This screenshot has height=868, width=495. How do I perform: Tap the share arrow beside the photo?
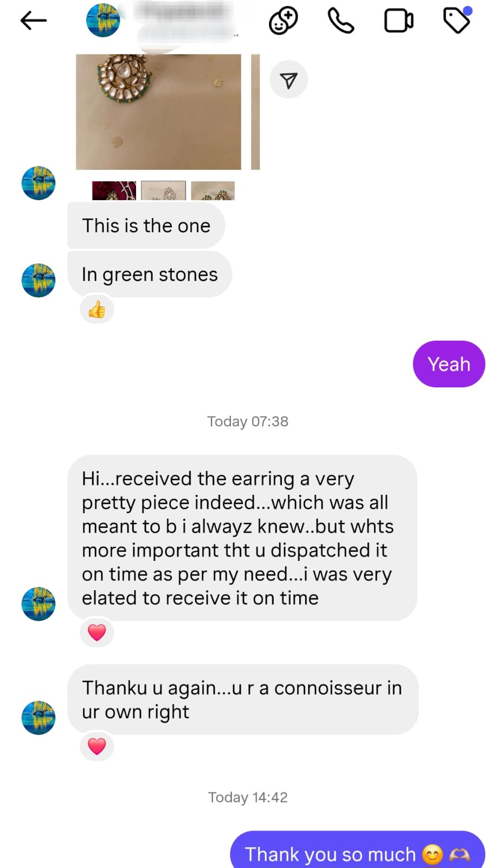pos(288,80)
